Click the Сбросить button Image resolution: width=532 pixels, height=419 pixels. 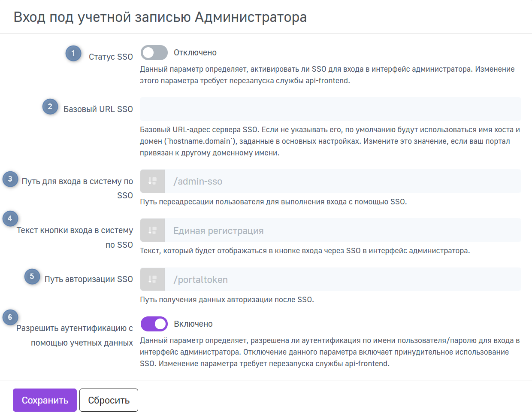pos(109,400)
